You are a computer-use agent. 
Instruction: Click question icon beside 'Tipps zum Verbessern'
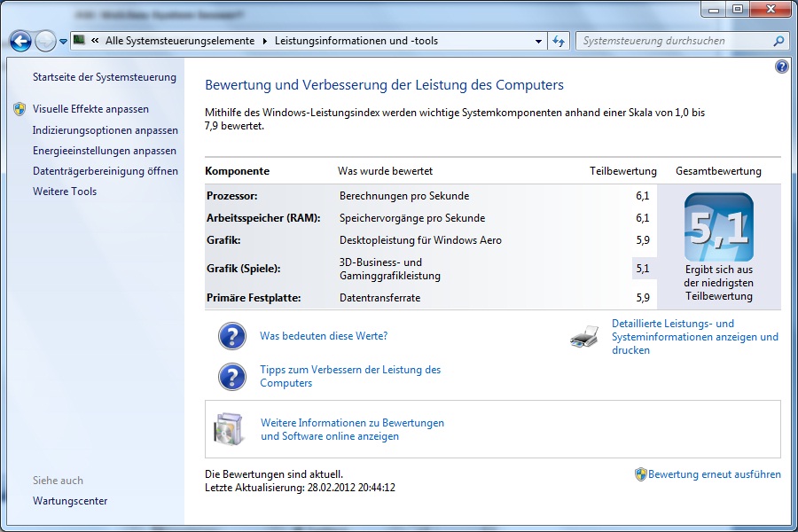[232, 377]
